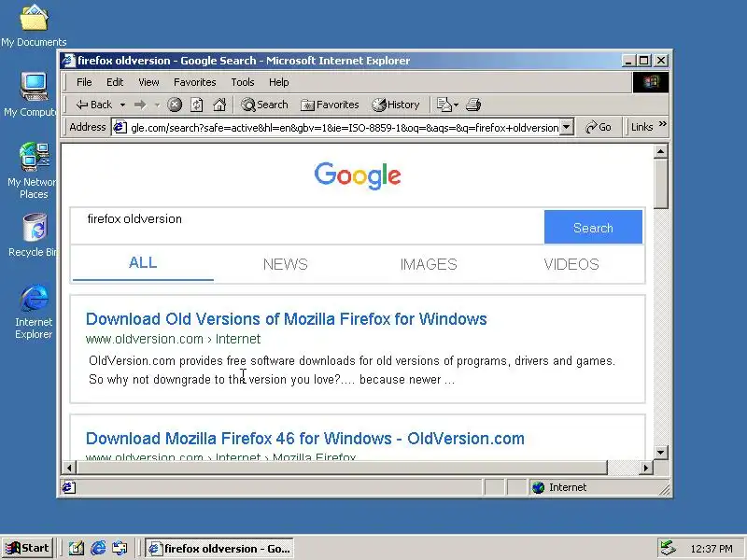Click the horizontal scrollbar thumb
This screenshot has height=560, width=747.
342,468
